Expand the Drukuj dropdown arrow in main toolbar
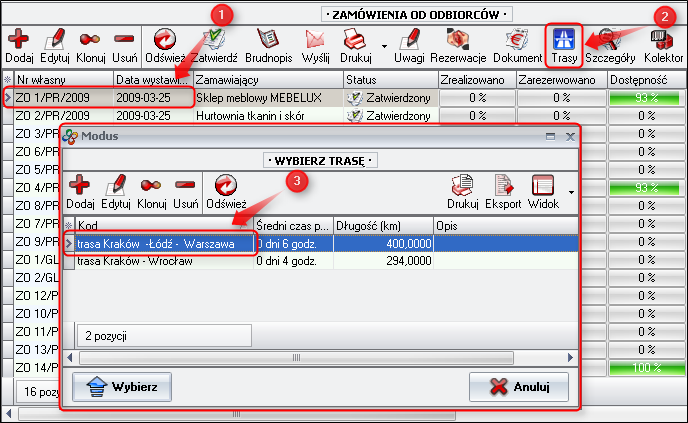The width and height of the screenshot is (688, 423). click(x=384, y=46)
